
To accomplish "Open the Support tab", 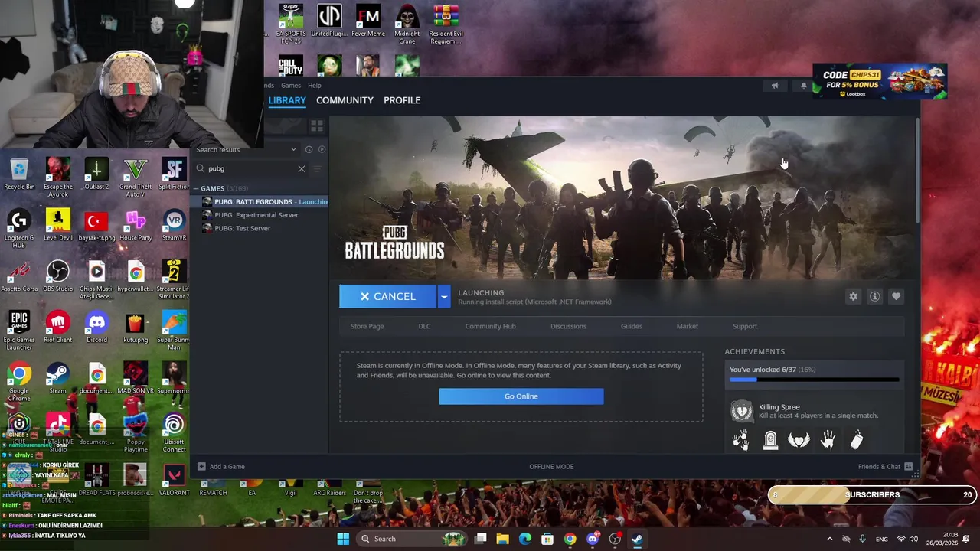I will [x=744, y=326].
